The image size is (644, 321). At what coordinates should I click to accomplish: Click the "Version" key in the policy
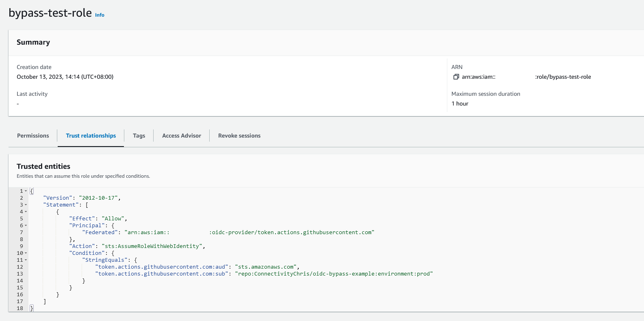point(58,198)
